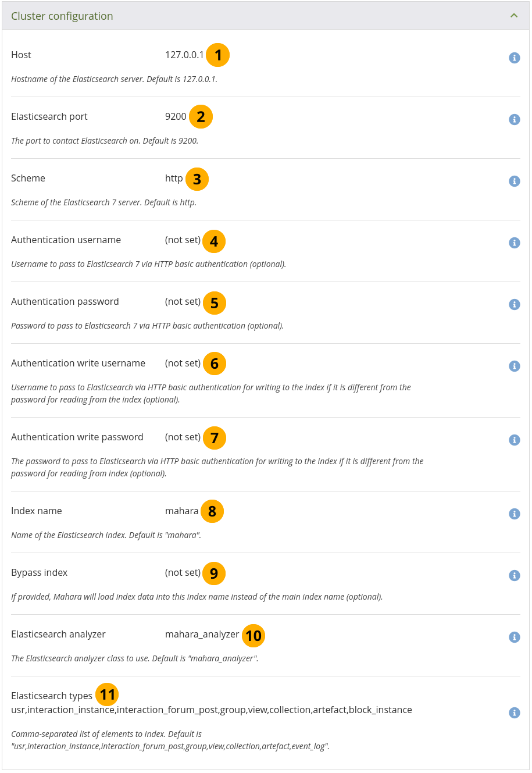532x773 pixels.
Task: Click the 9200 port value
Action: click(x=176, y=117)
